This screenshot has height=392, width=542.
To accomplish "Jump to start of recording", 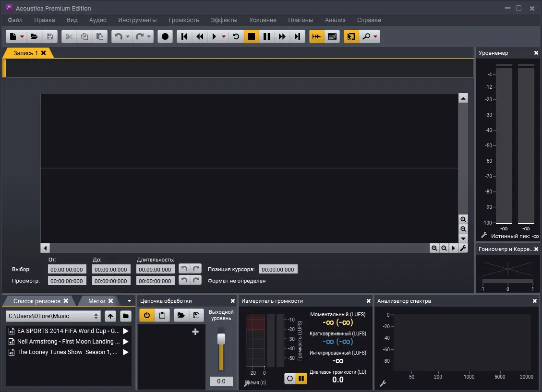I will tap(184, 36).
